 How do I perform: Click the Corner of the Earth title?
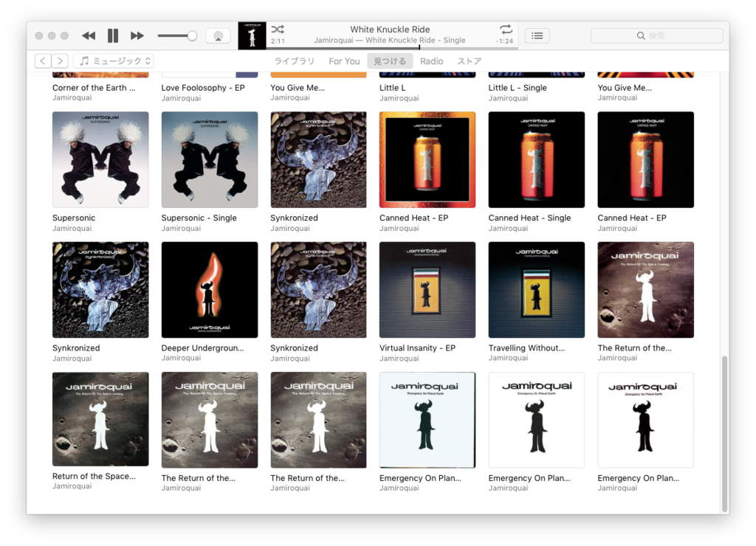click(x=94, y=88)
